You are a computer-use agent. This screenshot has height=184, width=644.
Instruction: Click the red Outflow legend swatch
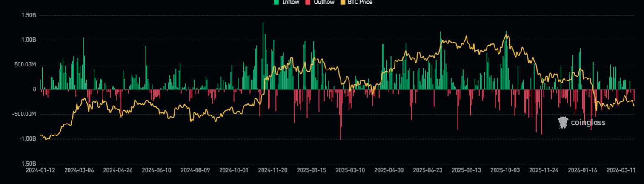[x=308, y=2]
